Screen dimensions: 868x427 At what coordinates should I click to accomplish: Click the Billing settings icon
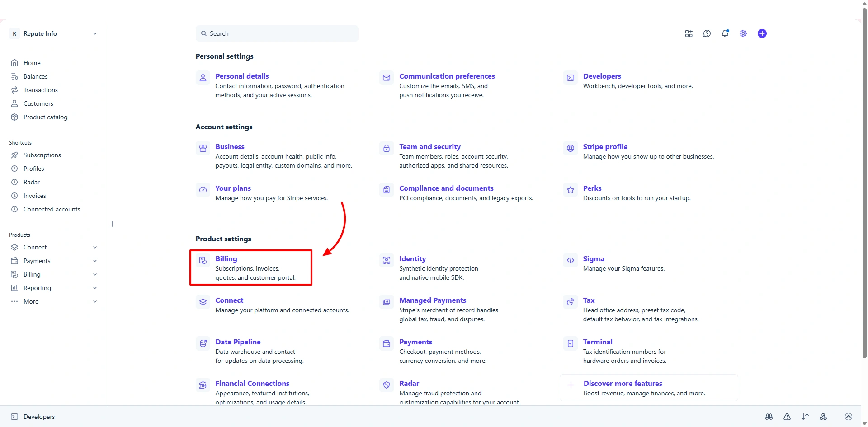tap(203, 260)
